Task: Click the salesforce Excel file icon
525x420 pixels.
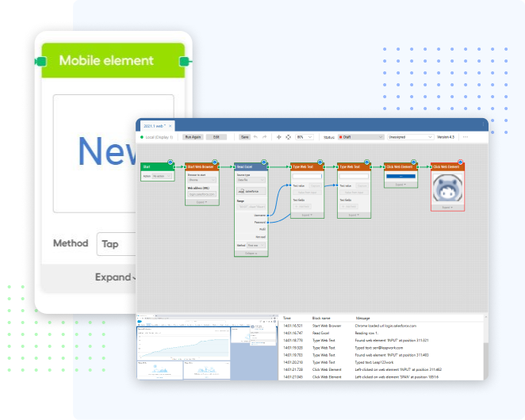Action: [x=241, y=191]
